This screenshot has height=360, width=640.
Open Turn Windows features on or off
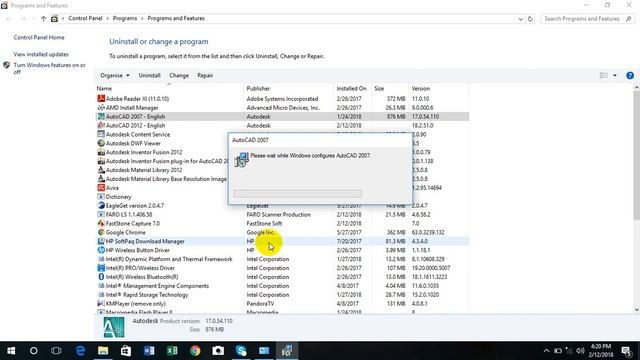tap(49, 68)
